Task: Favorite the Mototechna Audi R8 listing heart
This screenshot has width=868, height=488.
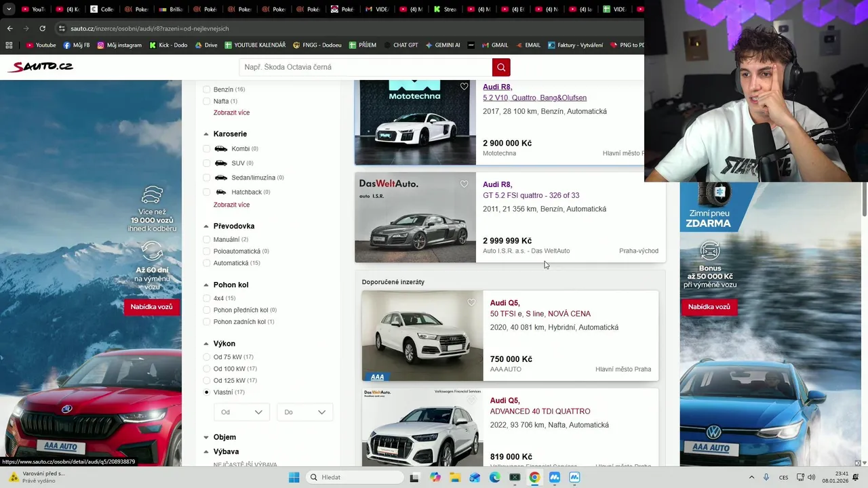Action: pos(464,87)
